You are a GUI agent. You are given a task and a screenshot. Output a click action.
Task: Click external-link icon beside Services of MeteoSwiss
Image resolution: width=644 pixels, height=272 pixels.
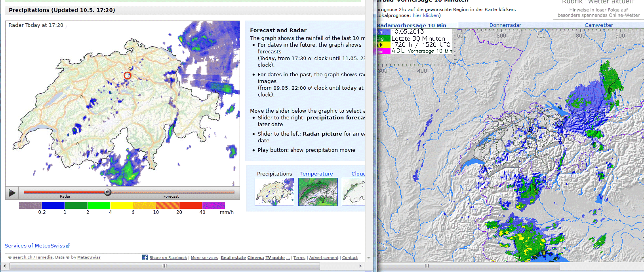point(68,246)
